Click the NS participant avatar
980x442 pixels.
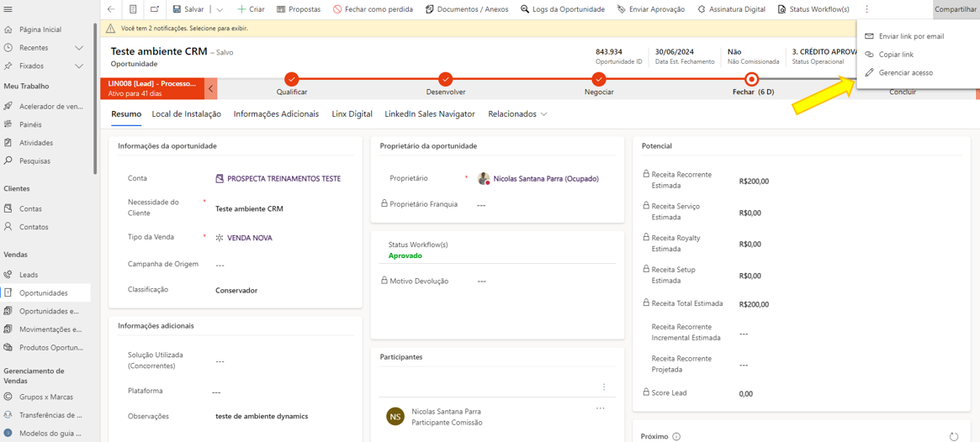click(395, 417)
